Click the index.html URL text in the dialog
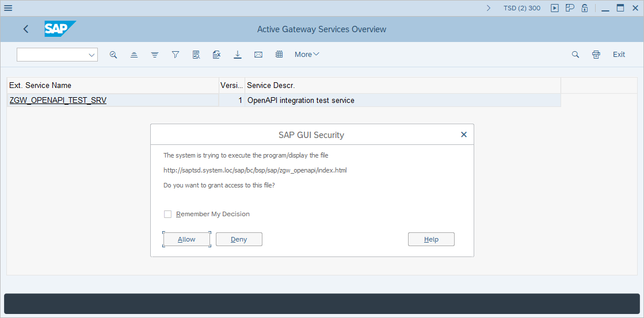Screen dimensions: 644x318 click(255, 170)
